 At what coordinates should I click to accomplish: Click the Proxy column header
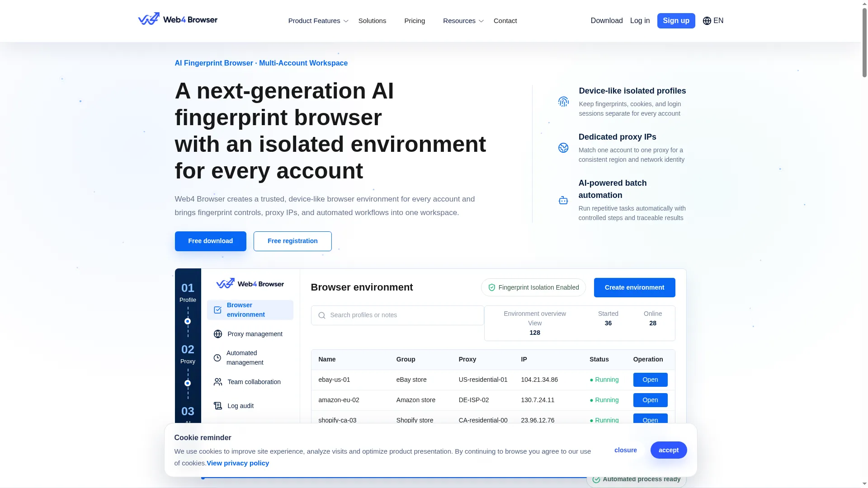click(x=467, y=360)
